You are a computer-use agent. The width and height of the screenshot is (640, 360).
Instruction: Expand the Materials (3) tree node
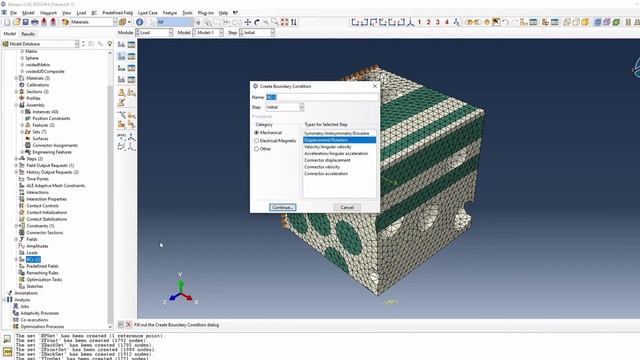click(16, 78)
